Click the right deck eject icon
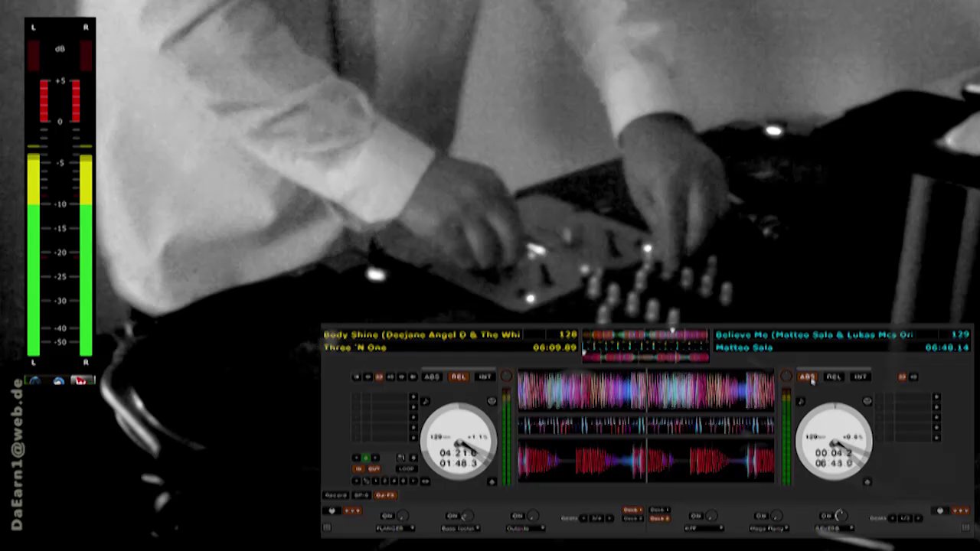The image size is (980, 551). coord(867,481)
